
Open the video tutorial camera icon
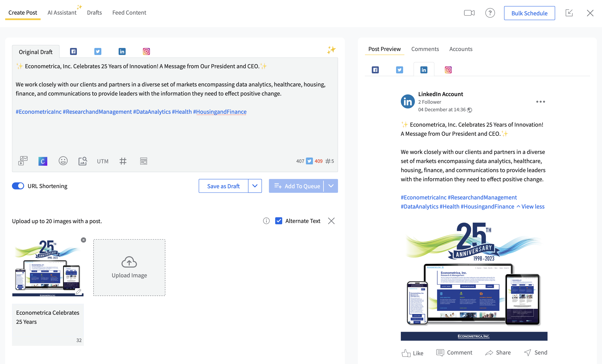coord(469,13)
